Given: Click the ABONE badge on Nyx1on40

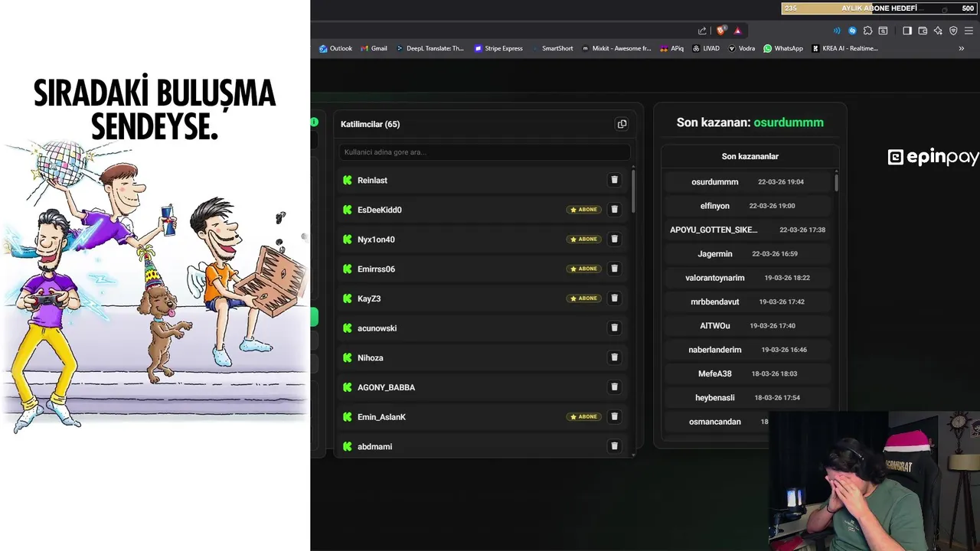Looking at the screenshot, I should pyautogui.click(x=584, y=239).
